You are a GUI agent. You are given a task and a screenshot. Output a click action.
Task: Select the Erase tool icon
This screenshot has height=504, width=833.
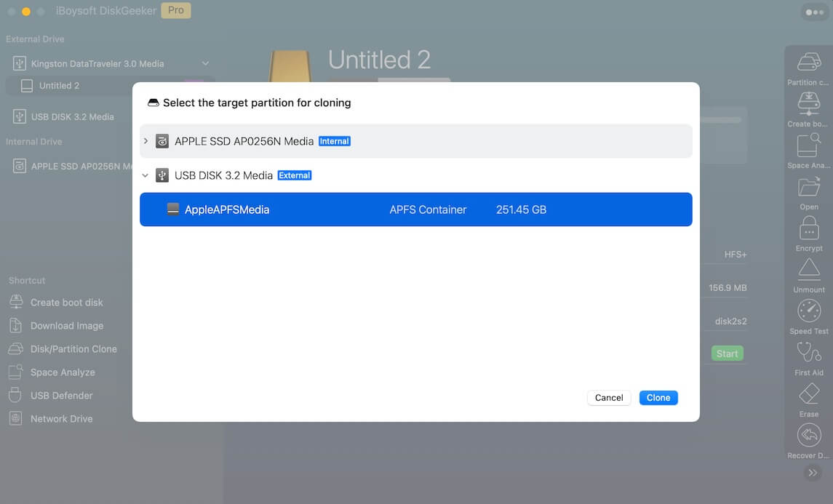[809, 394]
